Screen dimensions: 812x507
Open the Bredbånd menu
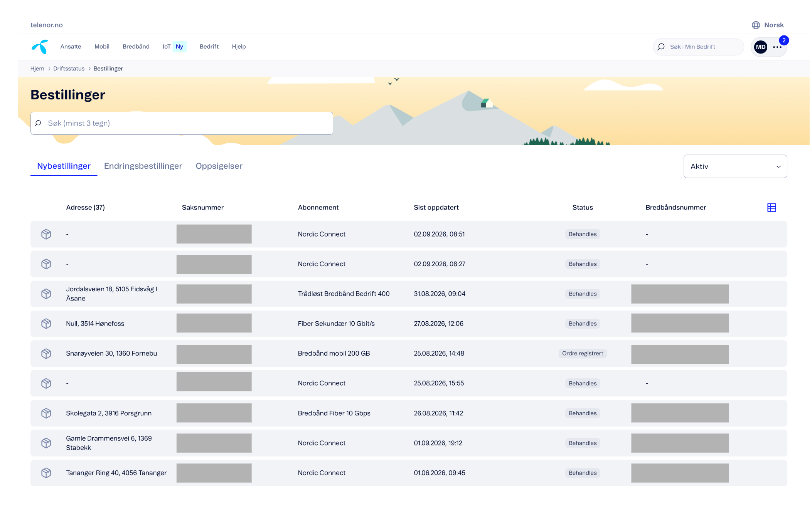point(136,47)
